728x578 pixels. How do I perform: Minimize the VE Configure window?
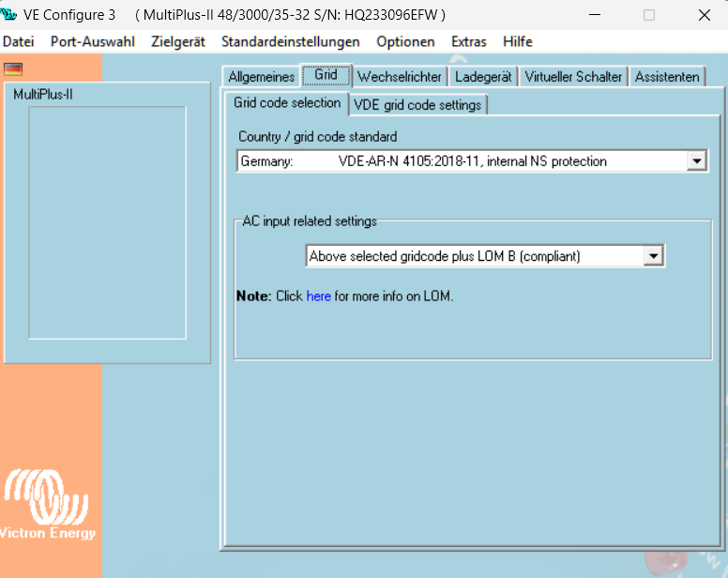(x=595, y=15)
